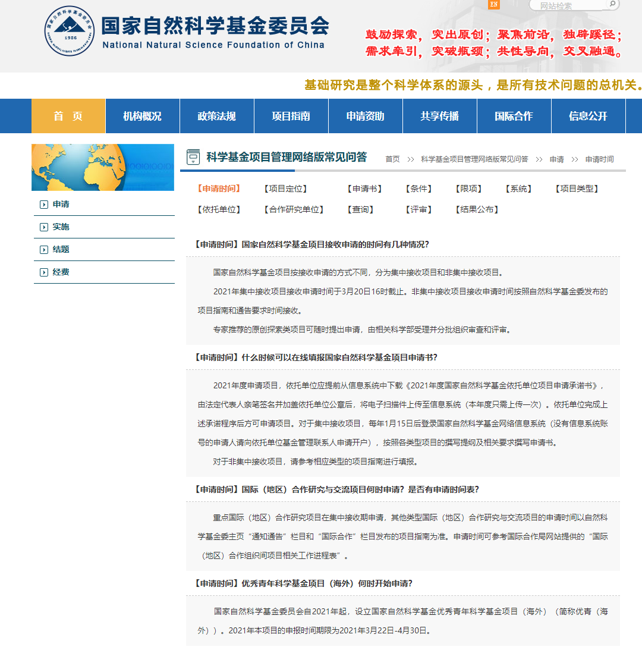Select the 【项目类型】 category tag

577,189
